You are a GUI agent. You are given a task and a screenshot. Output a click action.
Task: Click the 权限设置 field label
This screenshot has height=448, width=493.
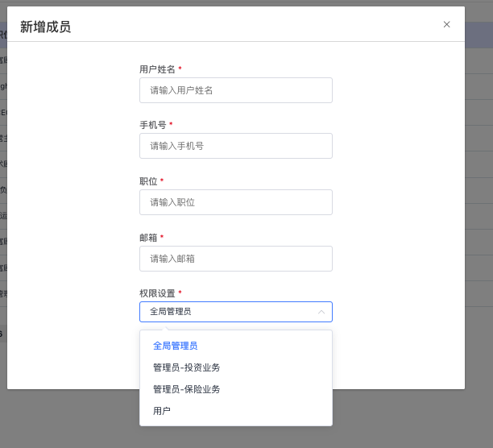[x=157, y=293]
